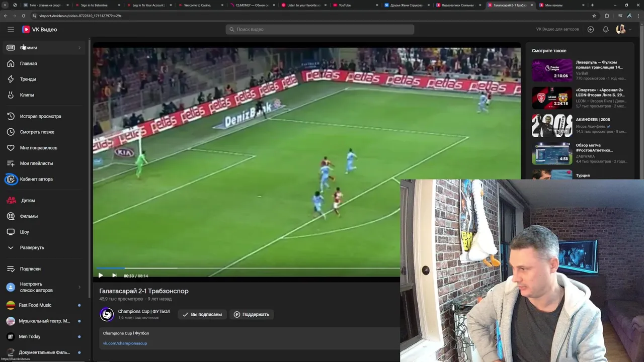The image size is (644, 362).
Task: Open Документальные Фильмы subscription
Action: click(x=44, y=352)
